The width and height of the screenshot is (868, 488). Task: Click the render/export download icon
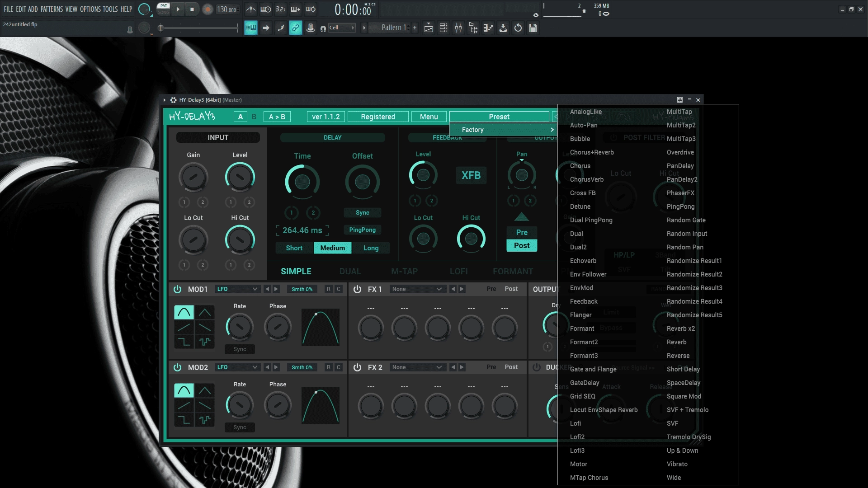pyautogui.click(x=503, y=28)
